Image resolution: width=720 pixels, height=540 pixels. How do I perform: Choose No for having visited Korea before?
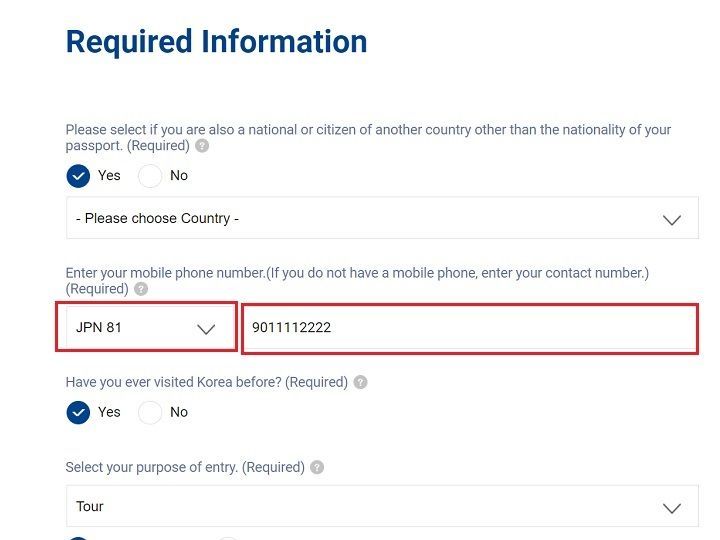150,412
